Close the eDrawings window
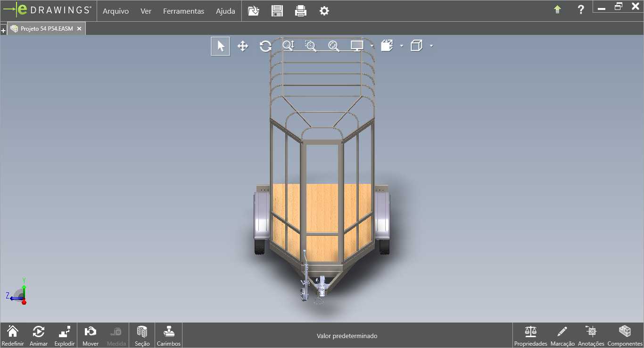This screenshot has height=348, width=644. [x=635, y=7]
